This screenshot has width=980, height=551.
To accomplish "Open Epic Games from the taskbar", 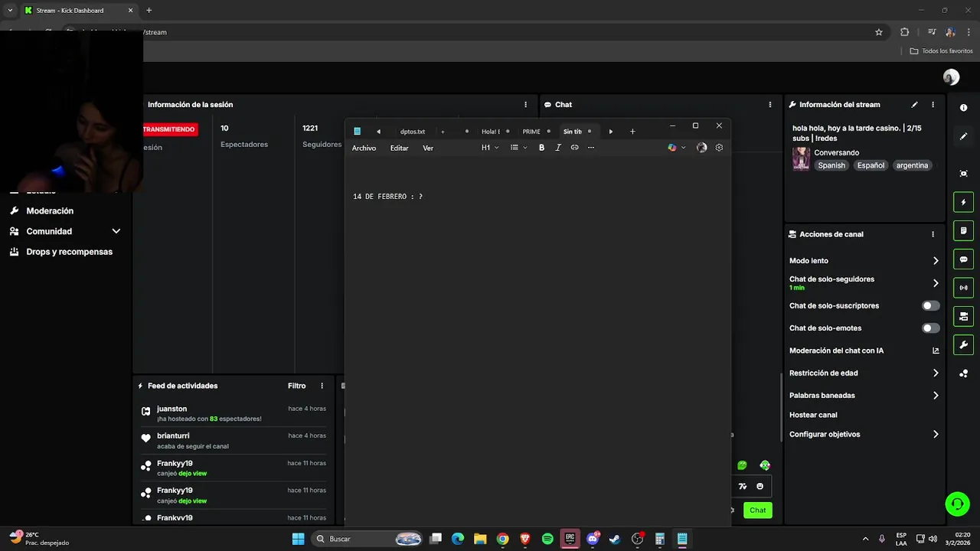I will [570, 539].
